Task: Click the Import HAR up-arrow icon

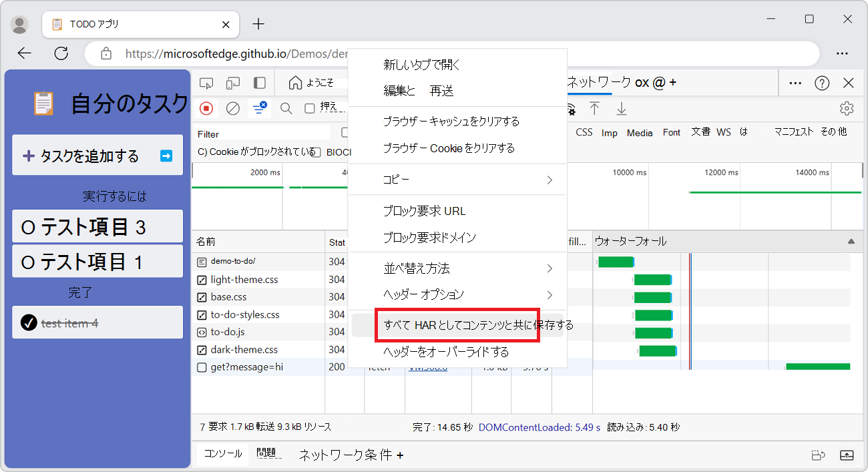Action: coord(594,108)
